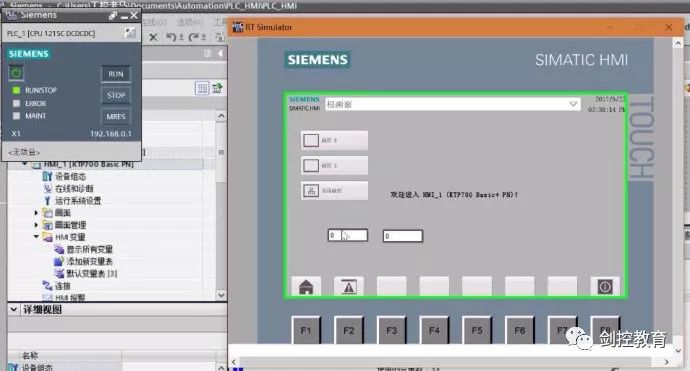
Task: Tap the 画面 1 button on HMI
Action: coord(334,140)
